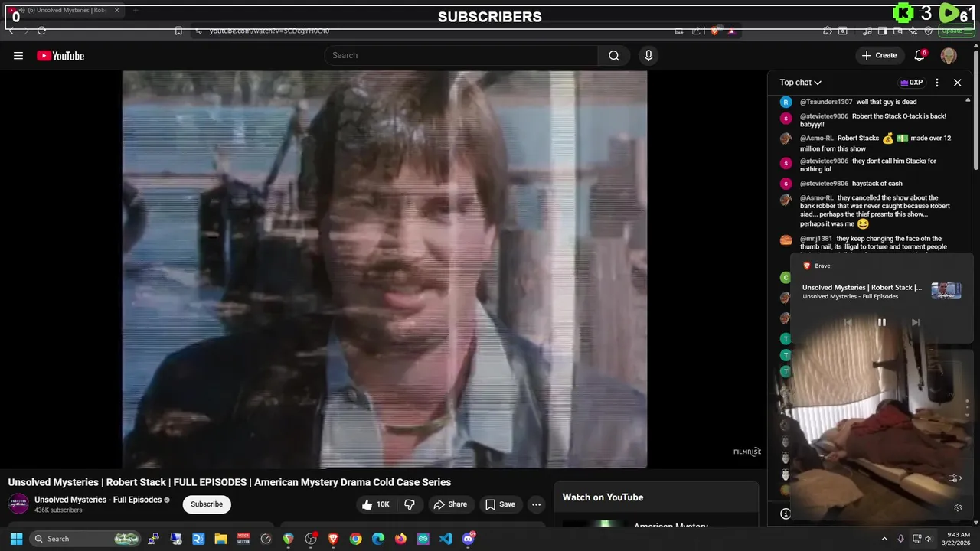This screenshot has width=980, height=551.
Task: Open Voicemeeter from the taskbar
Action: 243,539
